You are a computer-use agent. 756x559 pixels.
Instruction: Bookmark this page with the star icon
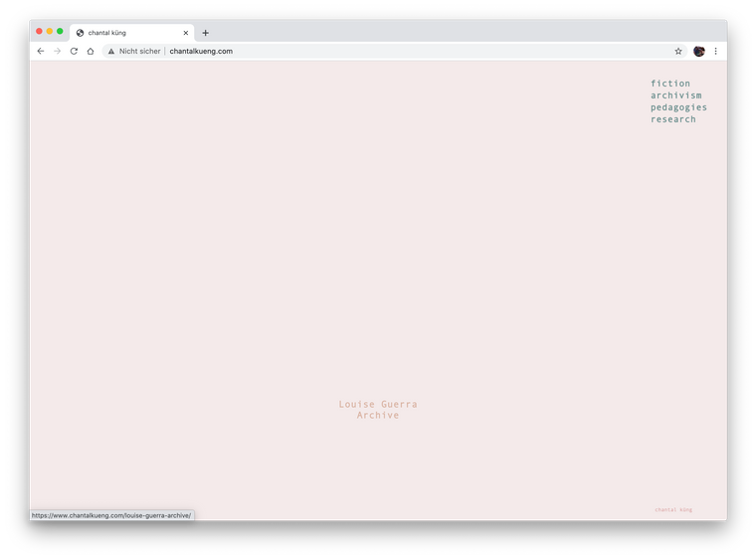point(678,51)
